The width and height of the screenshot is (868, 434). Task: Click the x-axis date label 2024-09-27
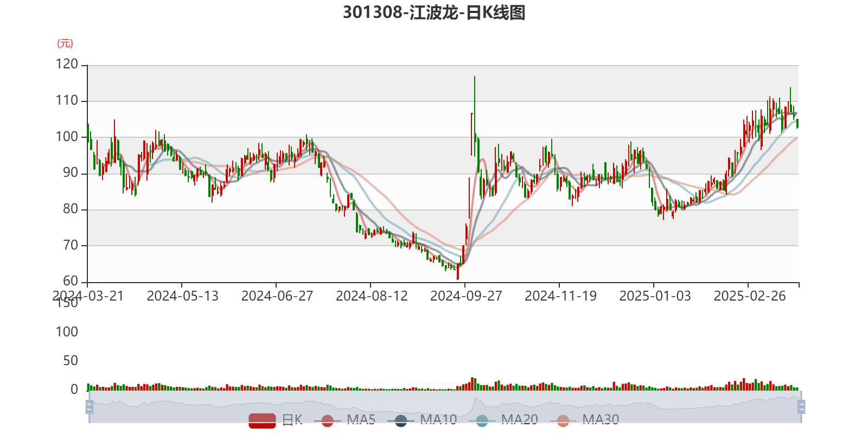click(466, 296)
